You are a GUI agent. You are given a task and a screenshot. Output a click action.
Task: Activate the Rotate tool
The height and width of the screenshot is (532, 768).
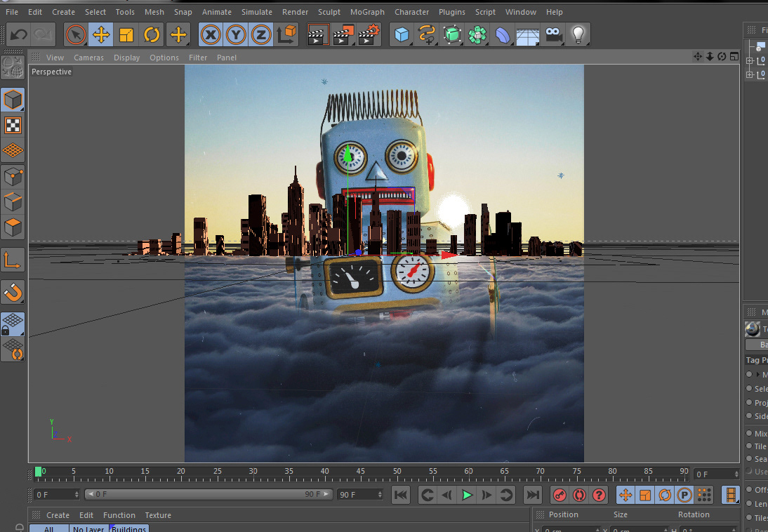152,34
